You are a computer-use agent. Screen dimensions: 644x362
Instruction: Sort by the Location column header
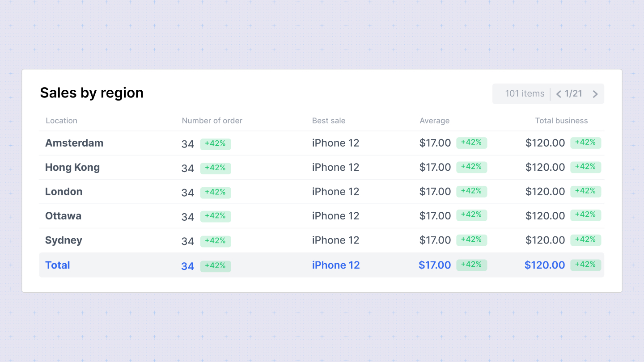click(x=61, y=121)
